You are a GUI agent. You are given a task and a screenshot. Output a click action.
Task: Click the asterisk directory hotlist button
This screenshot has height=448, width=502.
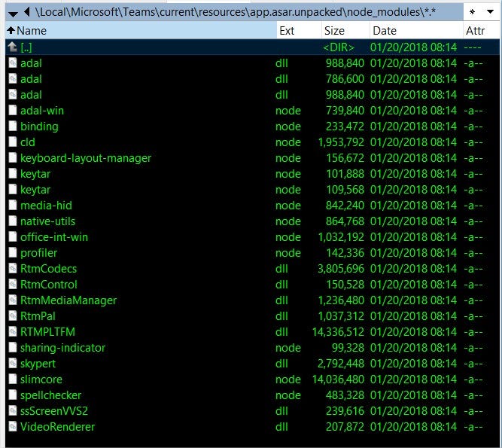472,12
